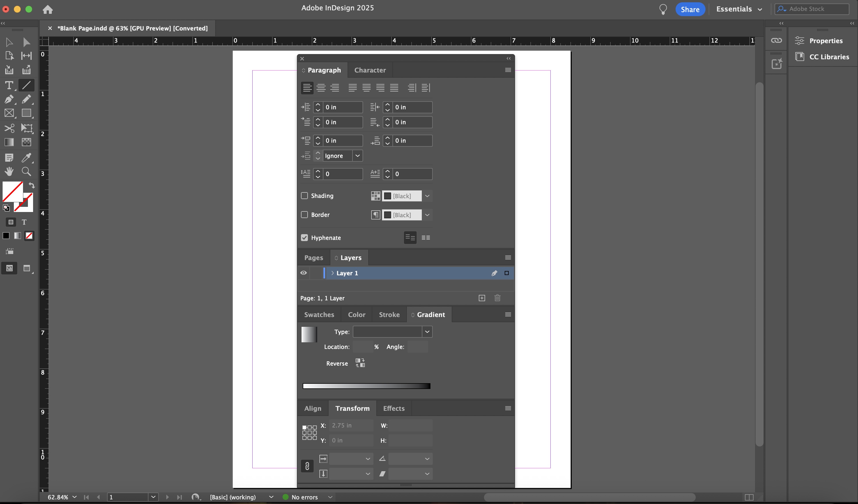Select the Hand tool
This screenshot has height=504, width=858.
[x=9, y=171]
